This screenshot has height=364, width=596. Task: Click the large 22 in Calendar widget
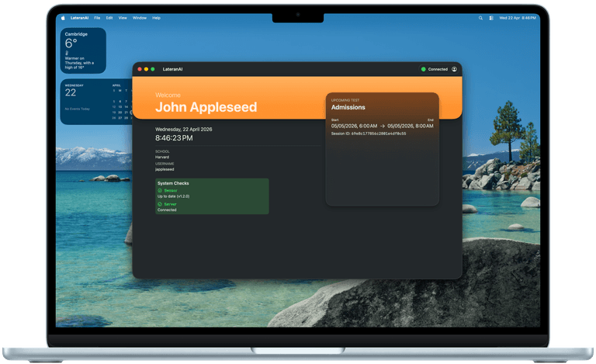point(71,92)
